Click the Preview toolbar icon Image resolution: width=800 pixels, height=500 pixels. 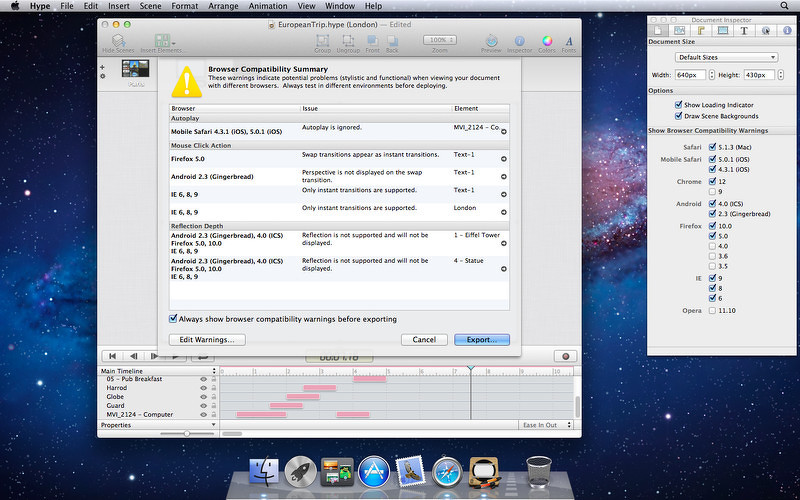(x=491, y=43)
